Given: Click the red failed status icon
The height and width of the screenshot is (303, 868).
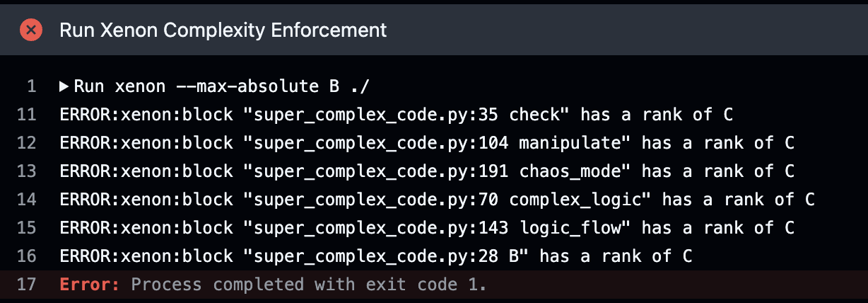Looking at the screenshot, I should [x=30, y=30].
